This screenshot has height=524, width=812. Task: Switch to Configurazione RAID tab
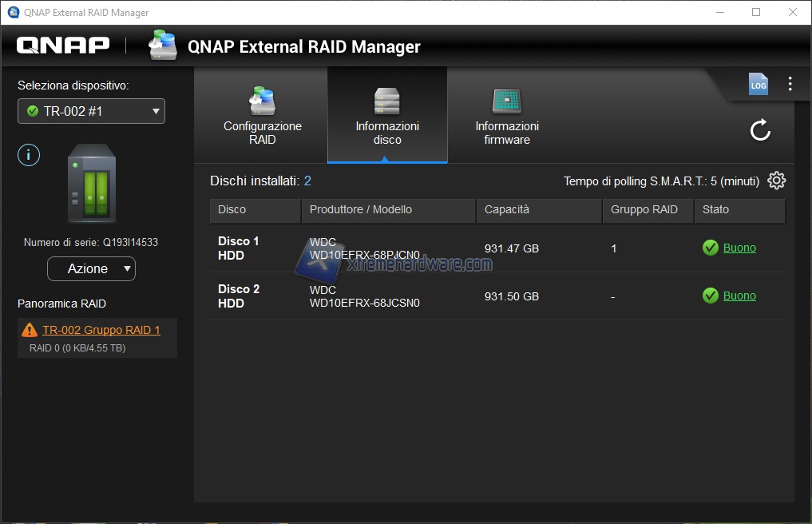(x=262, y=115)
